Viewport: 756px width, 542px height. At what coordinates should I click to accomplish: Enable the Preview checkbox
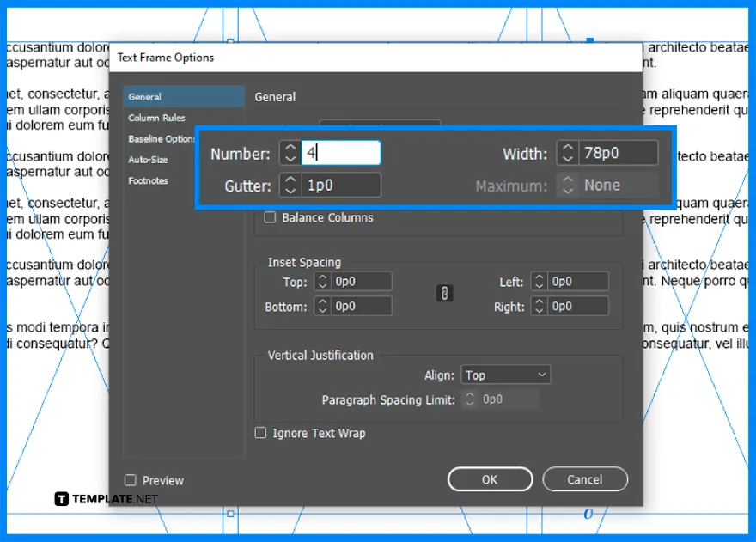(130, 480)
